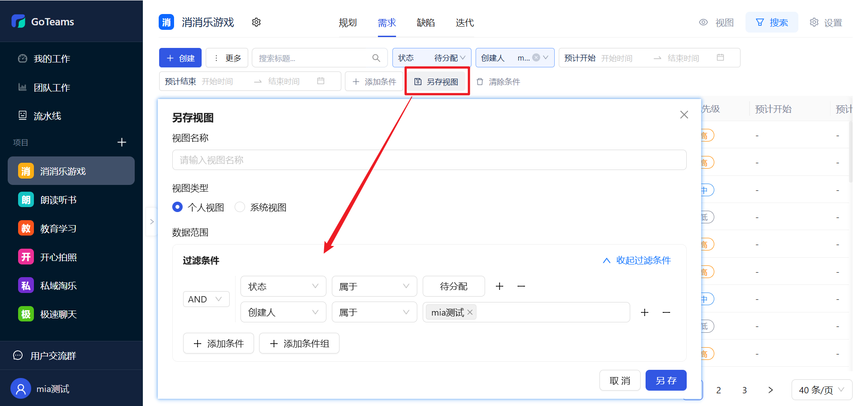868x406 pixels.
Task: Open the AND logic dropdown
Action: [206, 299]
